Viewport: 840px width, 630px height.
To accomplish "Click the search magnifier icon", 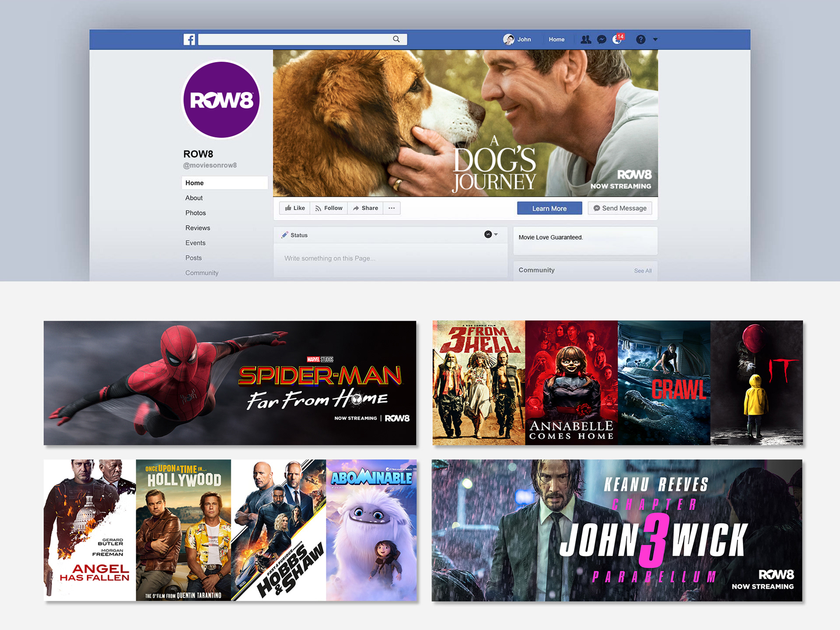I will 396,39.
